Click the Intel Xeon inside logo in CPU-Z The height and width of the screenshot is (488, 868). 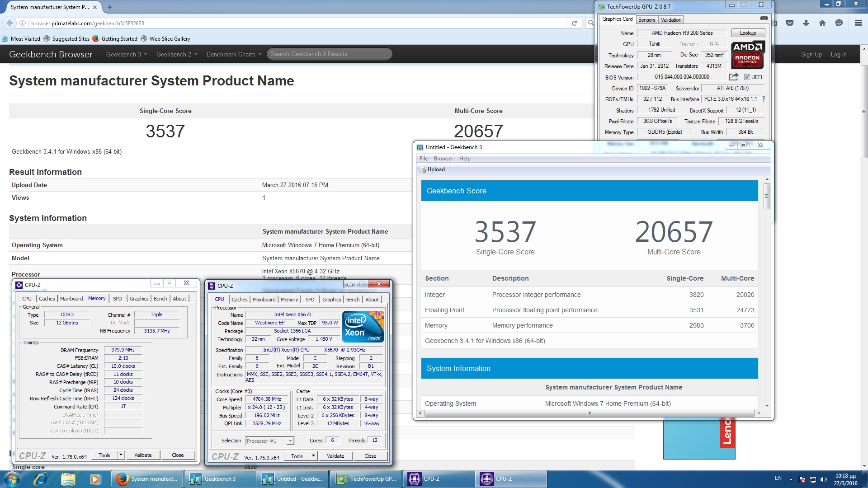[x=363, y=327]
